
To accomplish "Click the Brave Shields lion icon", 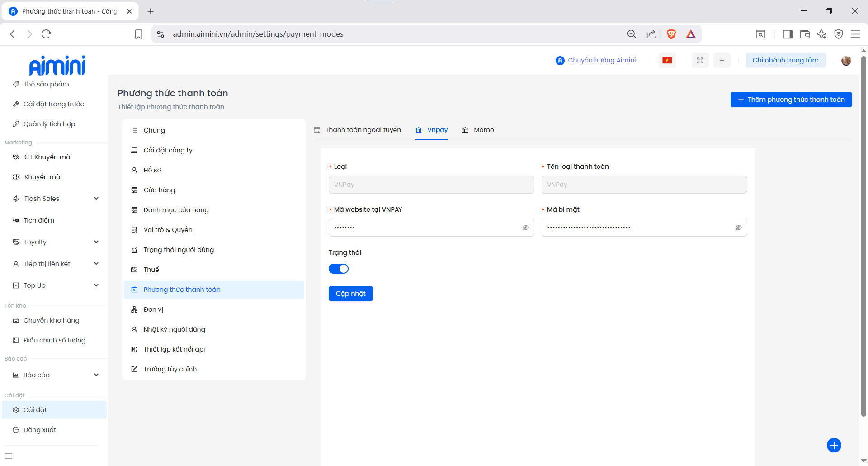I will coord(671,34).
